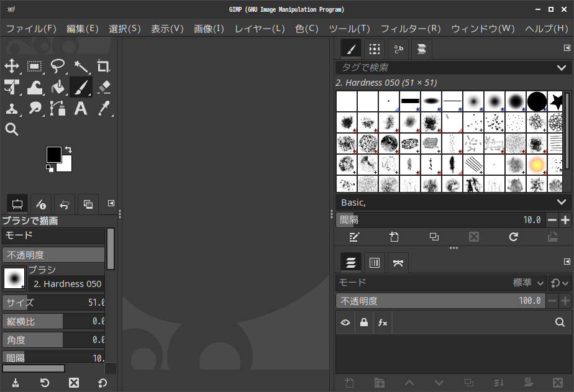Toggle the layer lock column icon

pos(364,322)
